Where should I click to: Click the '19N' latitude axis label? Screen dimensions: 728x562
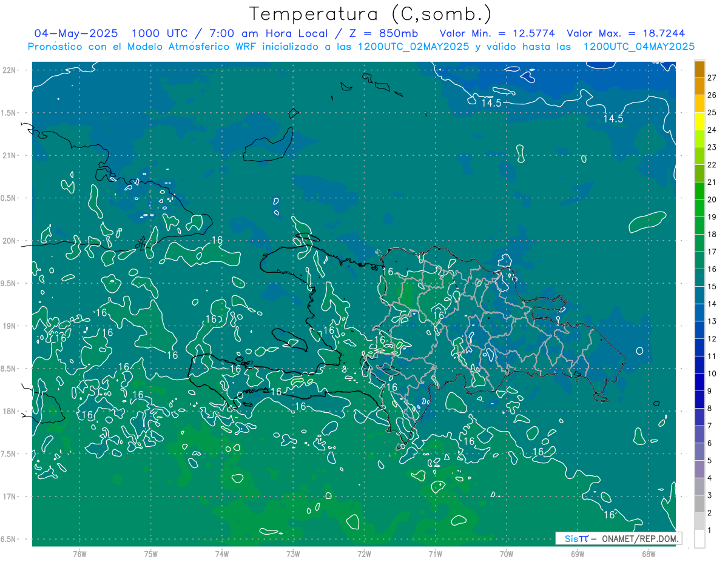point(10,326)
